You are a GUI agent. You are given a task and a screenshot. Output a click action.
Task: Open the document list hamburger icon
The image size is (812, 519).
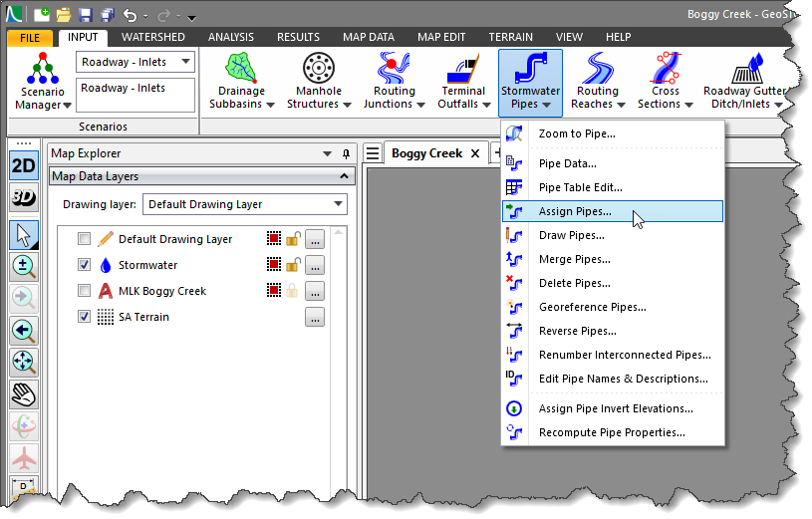click(373, 153)
